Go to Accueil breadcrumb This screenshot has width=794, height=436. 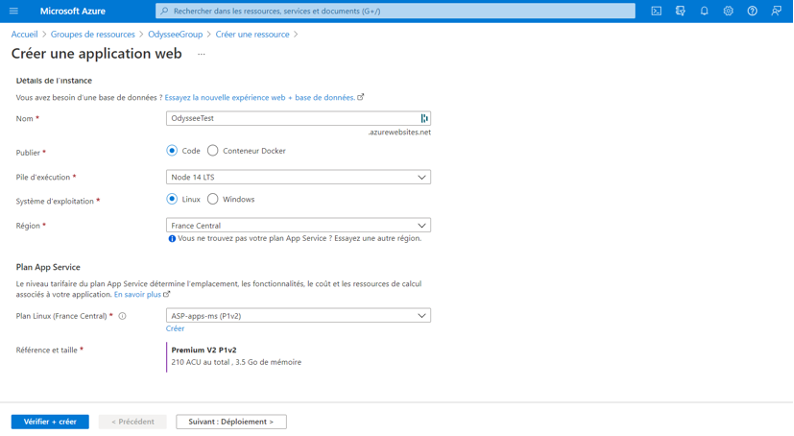tap(24, 34)
